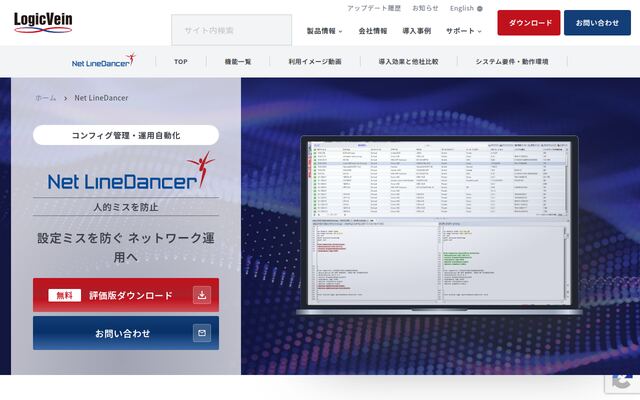Screen dimensions: 640x400
Task: Go to ホーム breadcrumb link
Action: coord(46,98)
